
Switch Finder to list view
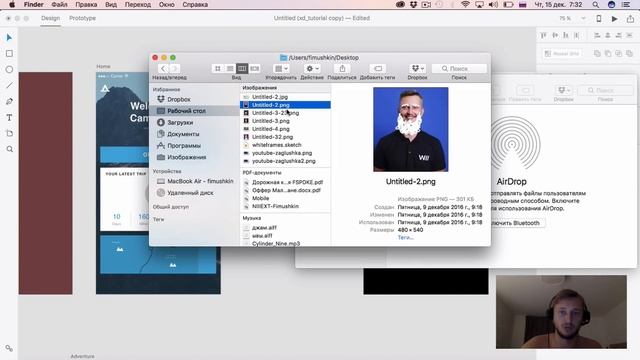[x=230, y=69]
